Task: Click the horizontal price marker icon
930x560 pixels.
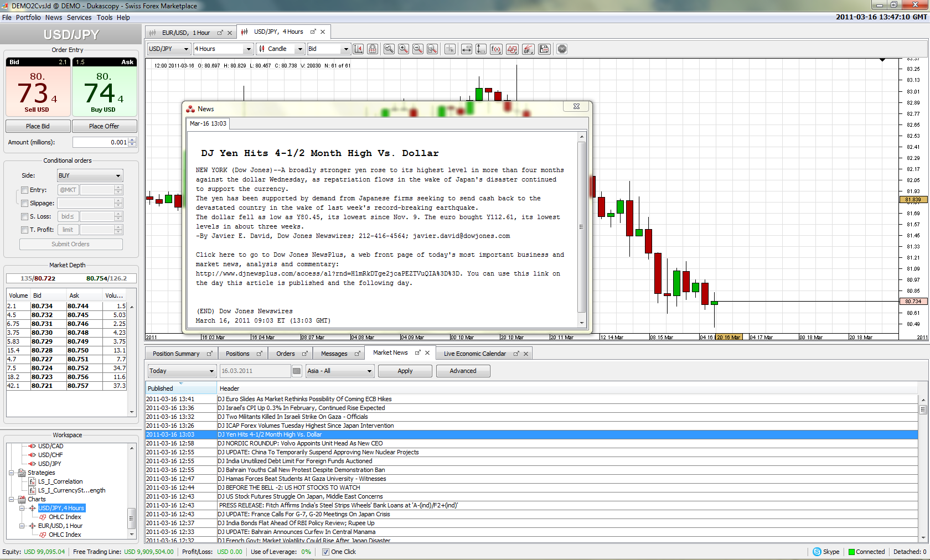Action: [x=467, y=49]
